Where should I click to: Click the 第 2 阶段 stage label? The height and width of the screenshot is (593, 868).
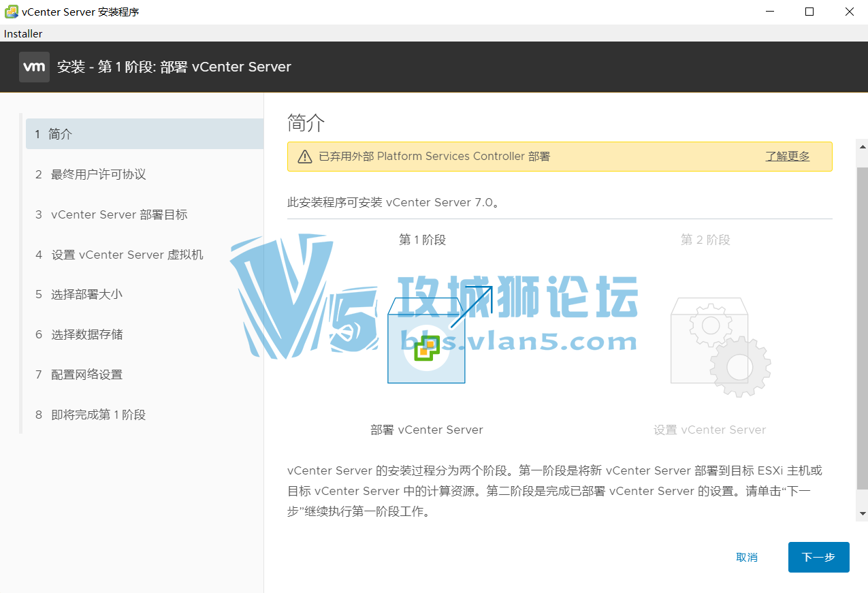coord(705,239)
